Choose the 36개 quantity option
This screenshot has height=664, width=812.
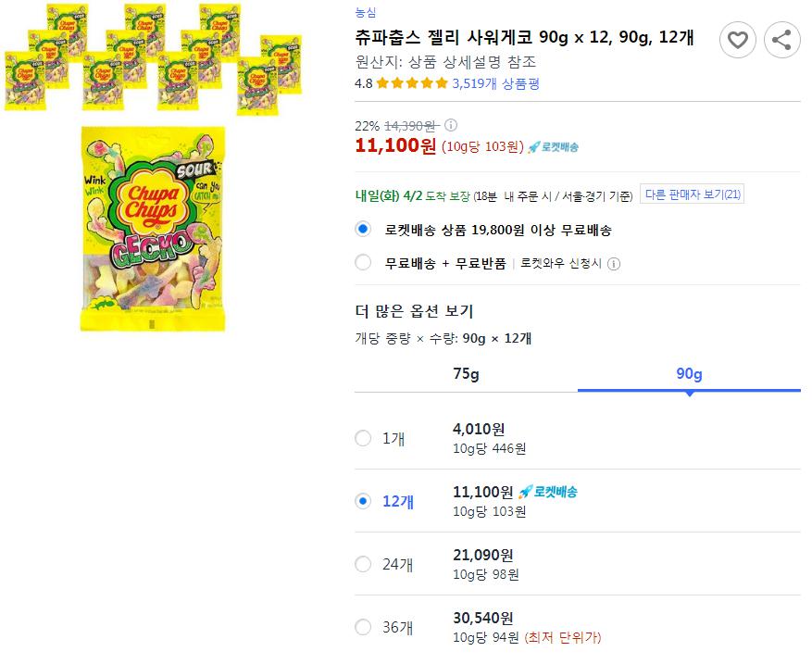tap(363, 627)
